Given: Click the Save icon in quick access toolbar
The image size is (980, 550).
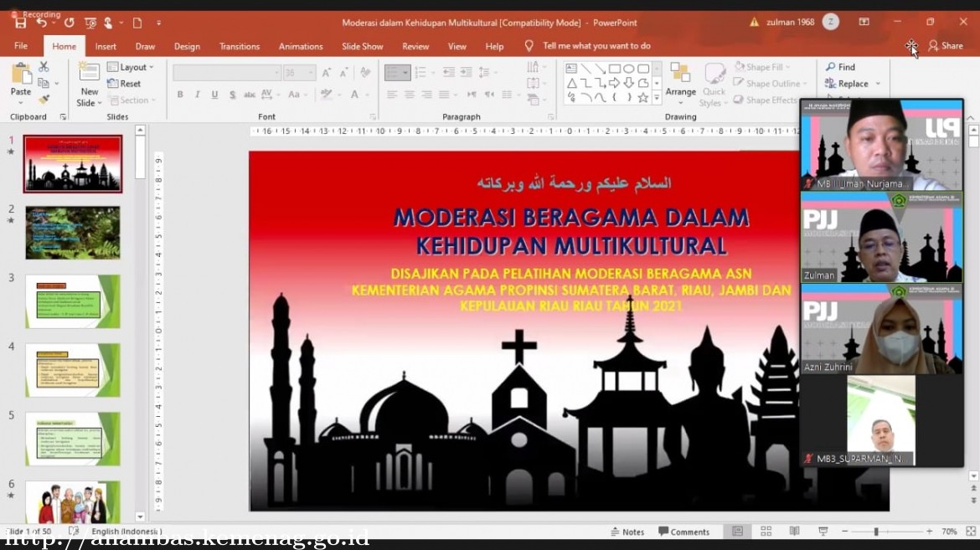Looking at the screenshot, I should tap(20, 23).
